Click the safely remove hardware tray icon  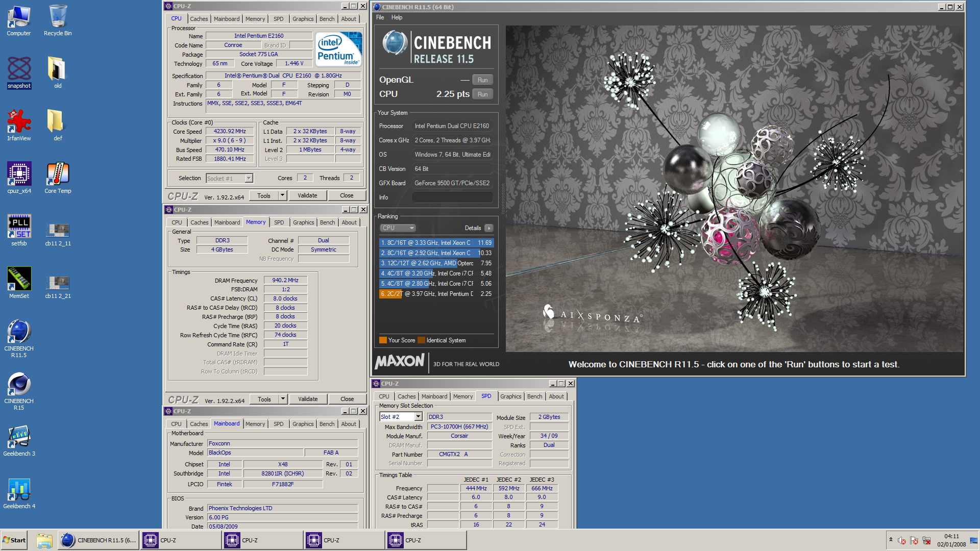pos(926,540)
